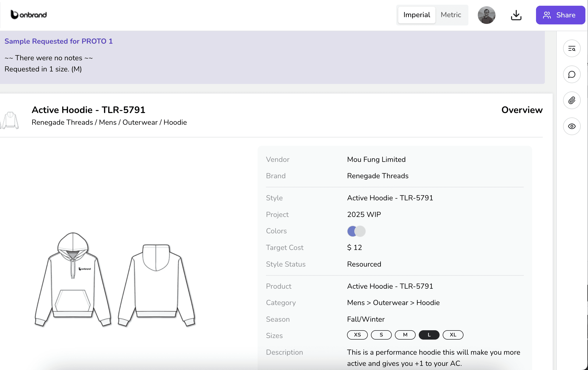The width and height of the screenshot is (588, 370).
Task: Click the blue color swatch
Action: point(351,231)
